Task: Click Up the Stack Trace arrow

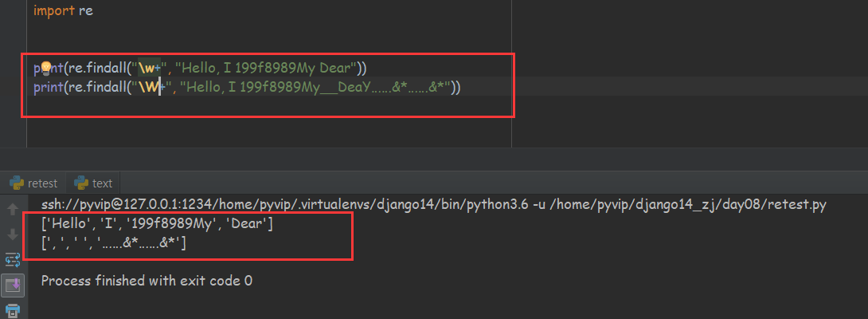Action: point(12,210)
